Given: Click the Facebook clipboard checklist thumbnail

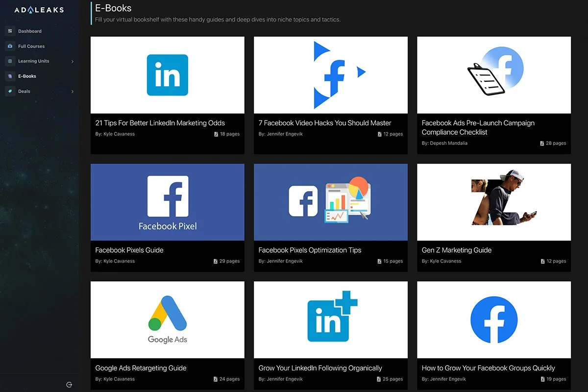Looking at the screenshot, I should pyautogui.click(x=494, y=75).
